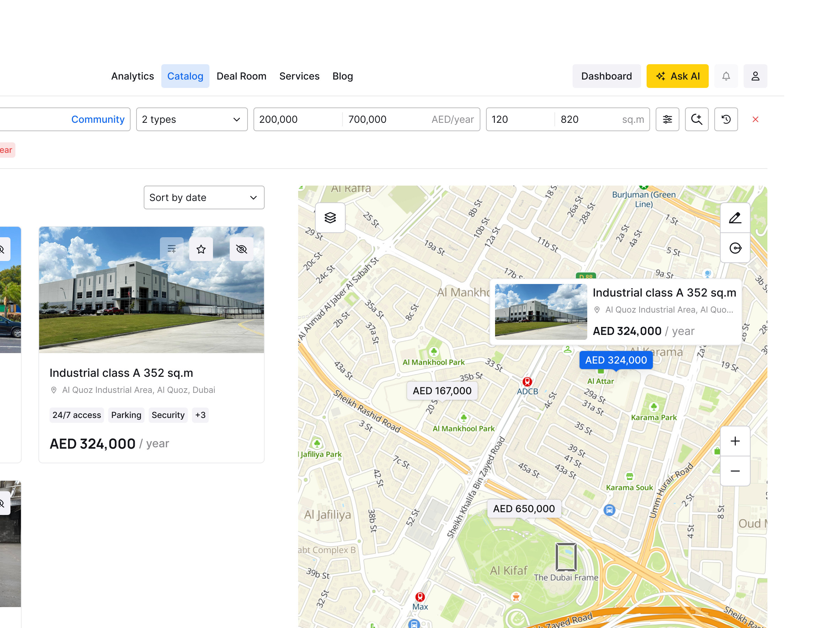The image size is (840, 628).
Task: Click the map radius circle tool
Action: [x=735, y=248]
